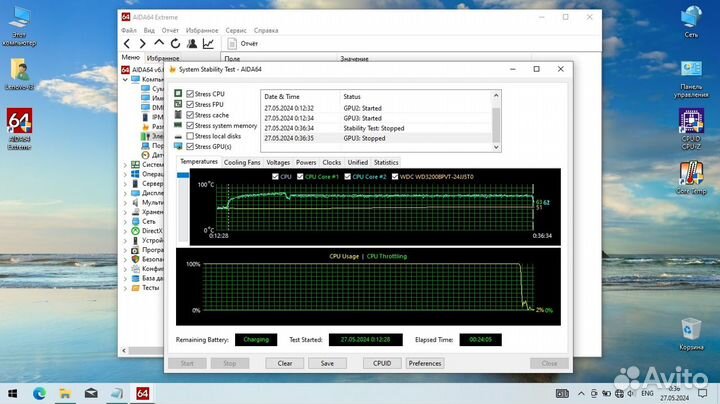Switch to the Voltages tab

[278, 163]
